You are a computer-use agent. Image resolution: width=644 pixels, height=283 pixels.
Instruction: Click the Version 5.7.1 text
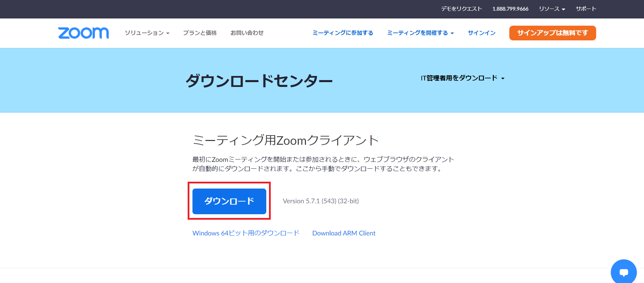pyautogui.click(x=321, y=201)
